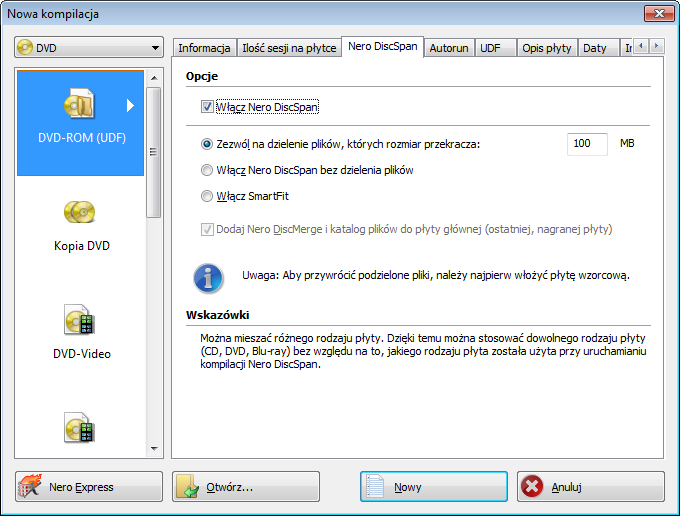Toggle Dodaj Nero DiscMerge i katalog plików checkbox
This screenshot has height=516, width=680.
(207, 229)
